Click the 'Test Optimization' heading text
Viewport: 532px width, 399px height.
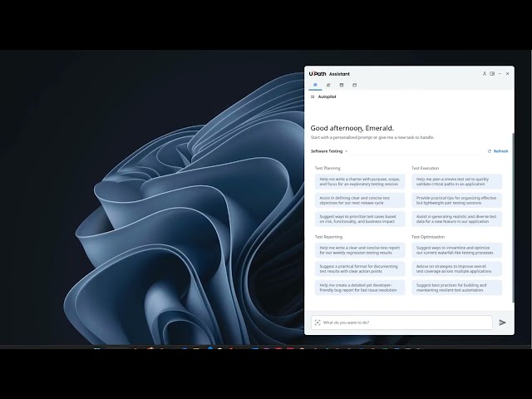pyautogui.click(x=428, y=237)
